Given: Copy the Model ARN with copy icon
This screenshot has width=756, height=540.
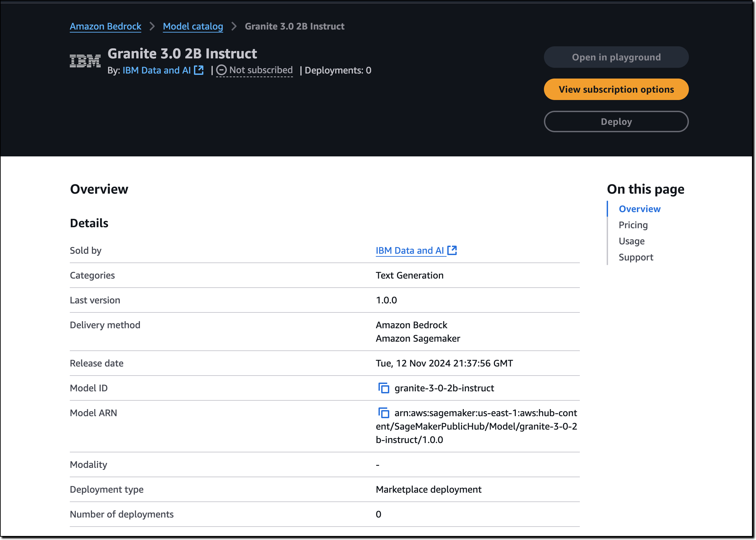Looking at the screenshot, I should pyautogui.click(x=384, y=413).
